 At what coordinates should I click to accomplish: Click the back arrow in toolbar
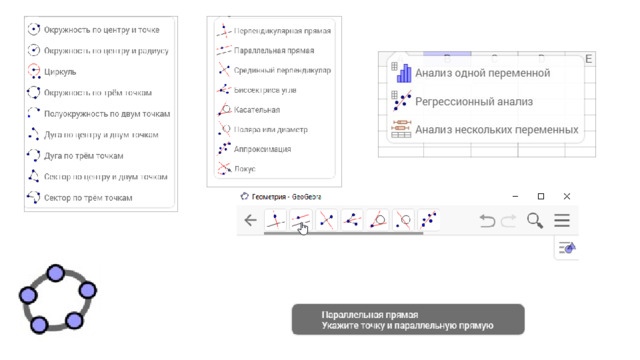point(250,220)
